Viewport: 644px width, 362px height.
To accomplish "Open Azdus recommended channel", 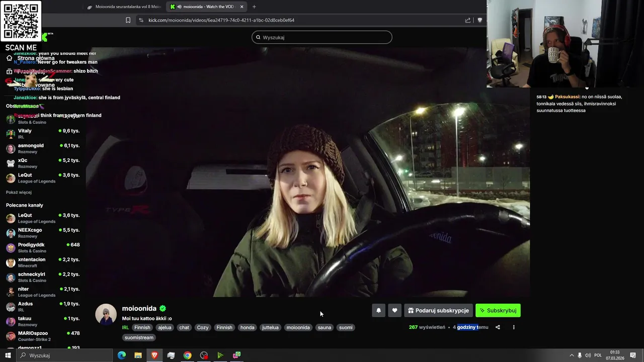I will point(43,307).
